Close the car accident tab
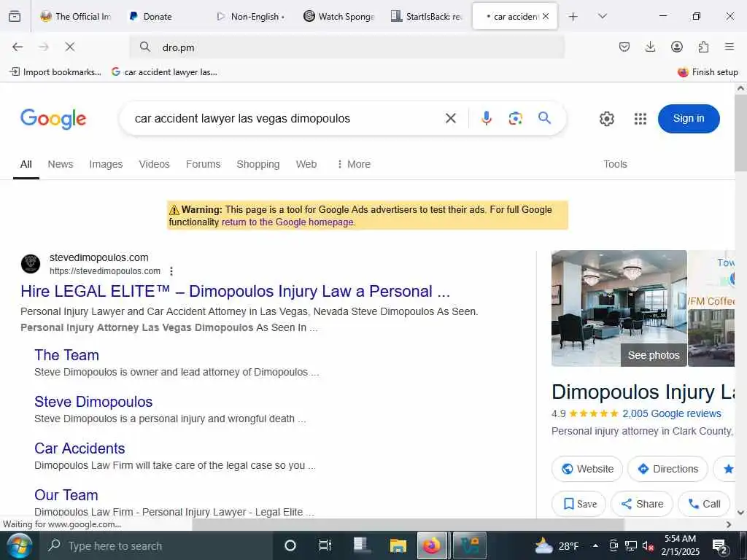 tap(546, 16)
